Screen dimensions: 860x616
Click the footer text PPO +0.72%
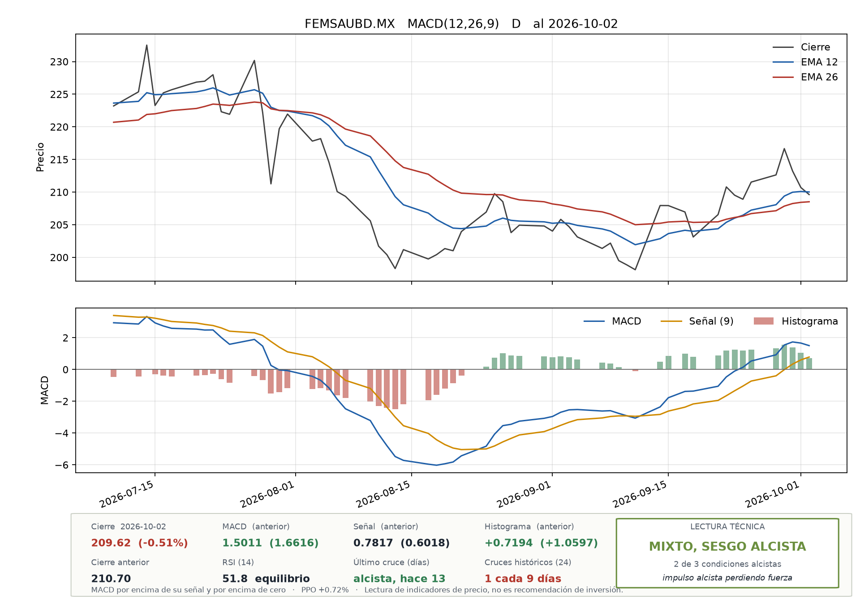[325, 590]
